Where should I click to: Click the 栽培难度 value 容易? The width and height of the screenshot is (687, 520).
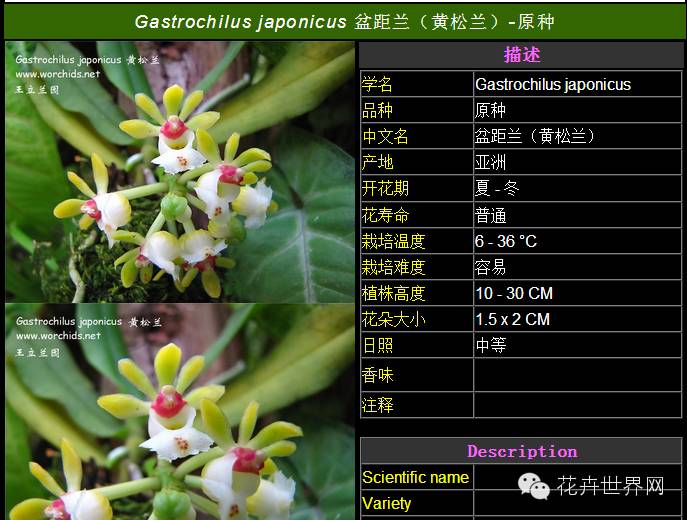[x=490, y=267]
